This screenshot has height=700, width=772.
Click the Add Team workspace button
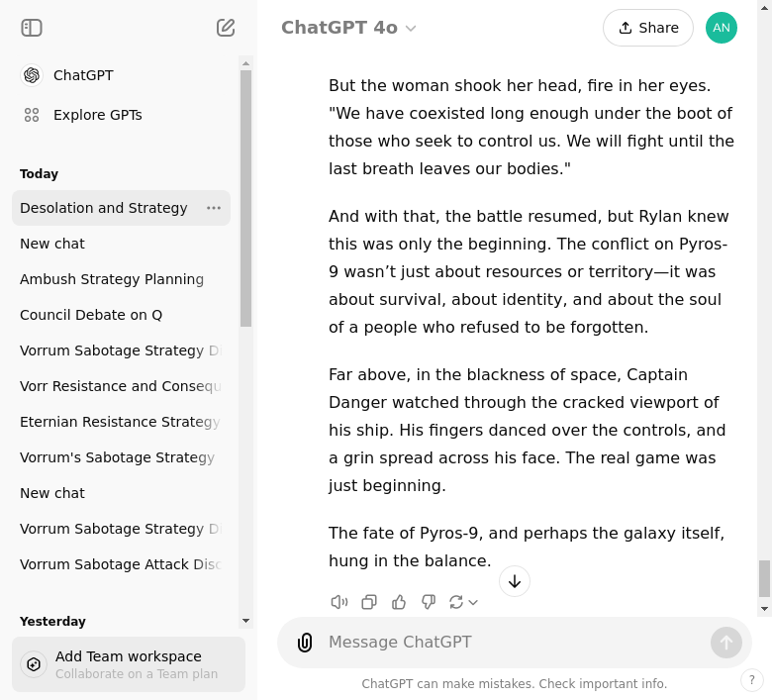tap(129, 664)
